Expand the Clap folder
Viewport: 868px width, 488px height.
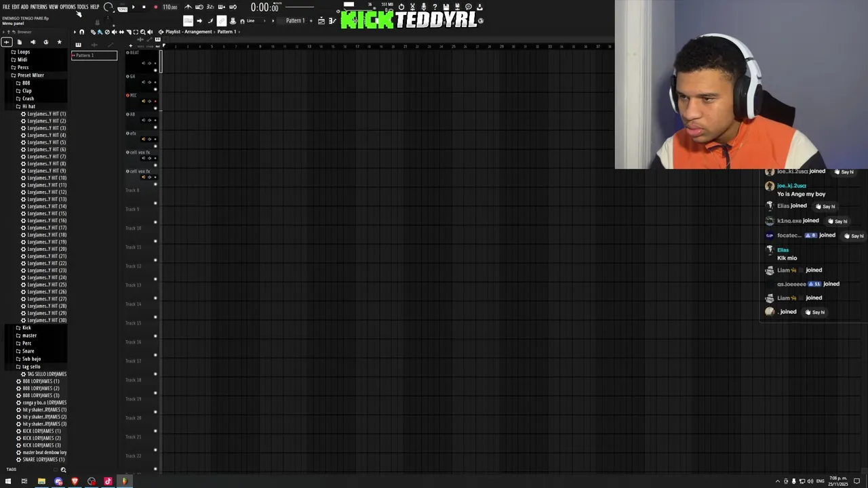[26, 91]
